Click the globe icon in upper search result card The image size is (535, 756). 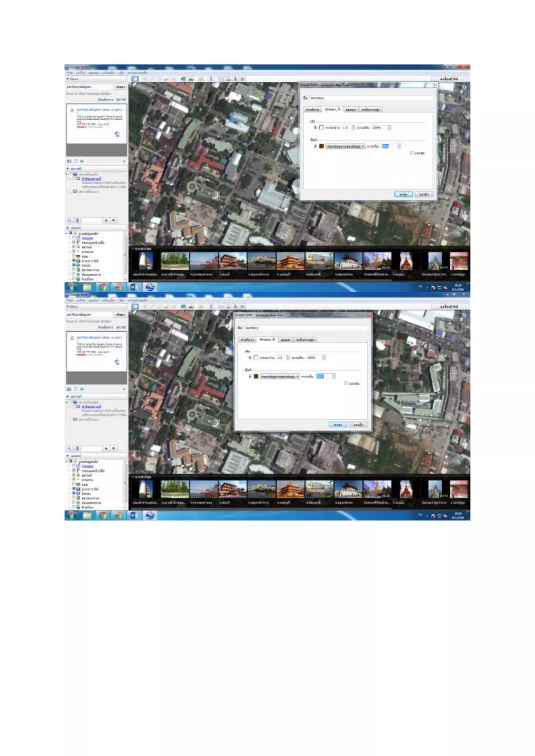(x=117, y=134)
